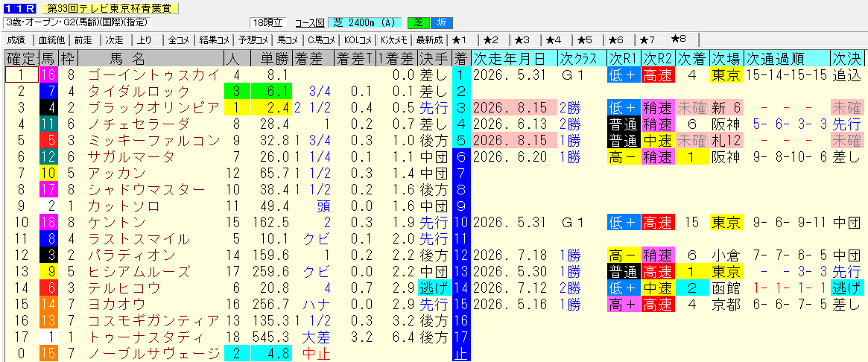868x362 pixels.
Task: Open the 全コメ tab
Action: click(179, 40)
